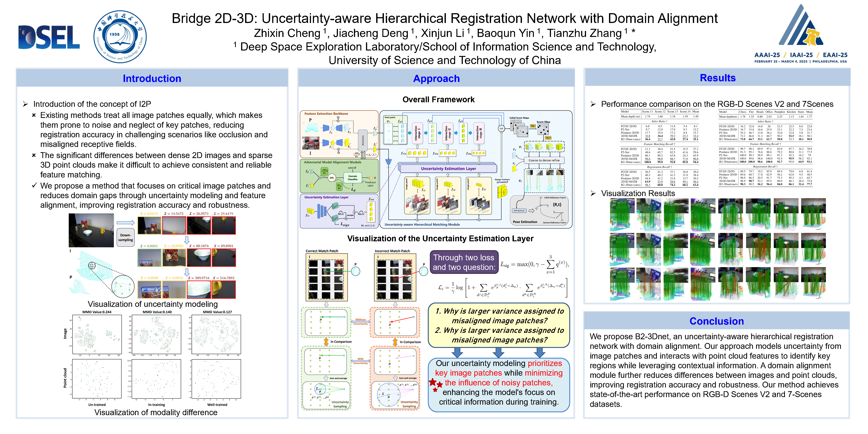Click the yellow questions box
The image size is (868, 434).
(x=499, y=325)
